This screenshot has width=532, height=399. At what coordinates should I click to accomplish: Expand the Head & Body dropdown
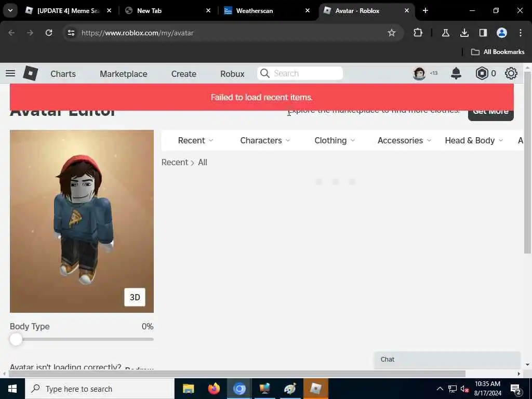pyautogui.click(x=474, y=140)
